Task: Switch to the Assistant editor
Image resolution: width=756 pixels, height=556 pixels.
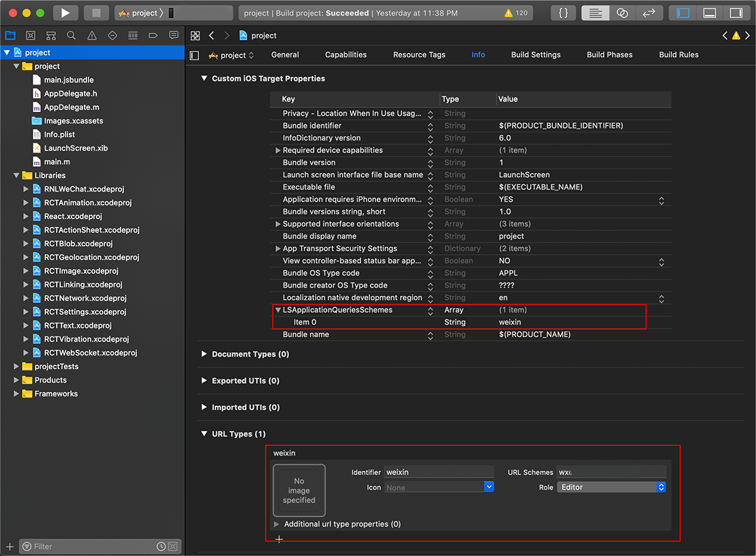Action: [x=622, y=13]
